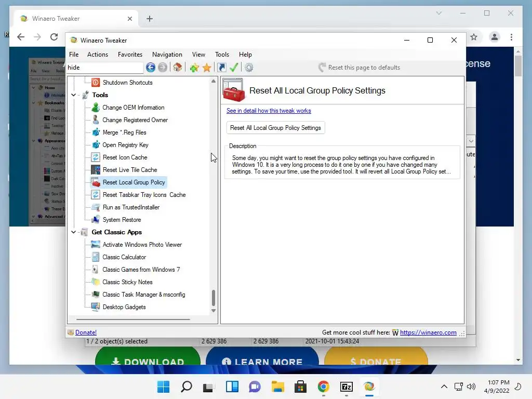Screen dimensions: 532x399
Task: Open Chrome from the taskbar
Action: tap(323, 387)
